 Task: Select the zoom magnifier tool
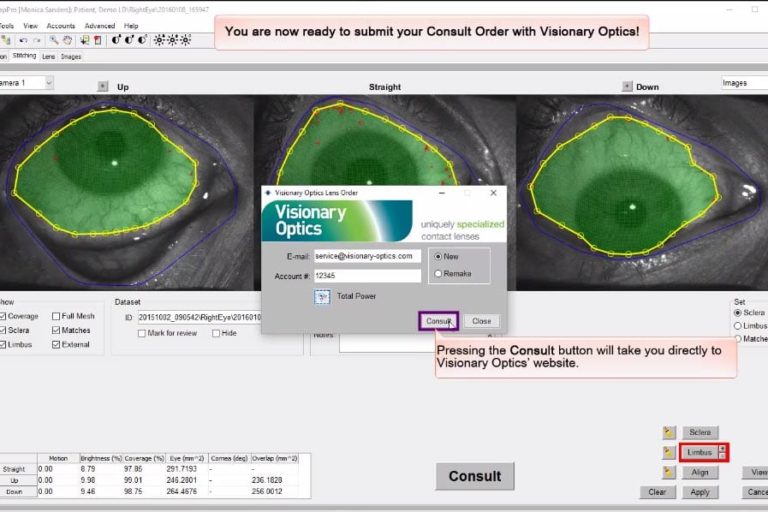pos(53,40)
